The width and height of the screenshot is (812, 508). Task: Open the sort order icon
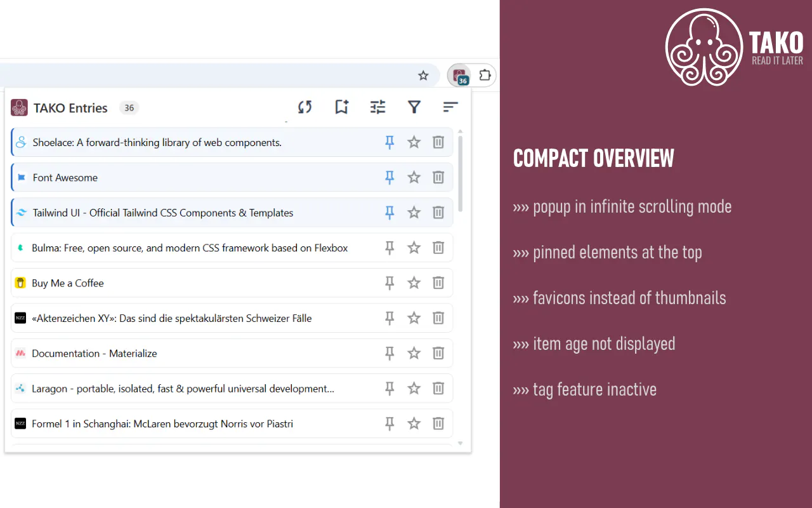tap(450, 107)
